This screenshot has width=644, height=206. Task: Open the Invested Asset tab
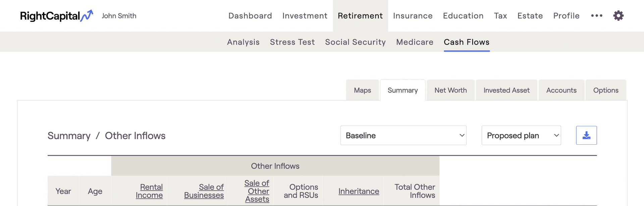pyautogui.click(x=506, y=90)
